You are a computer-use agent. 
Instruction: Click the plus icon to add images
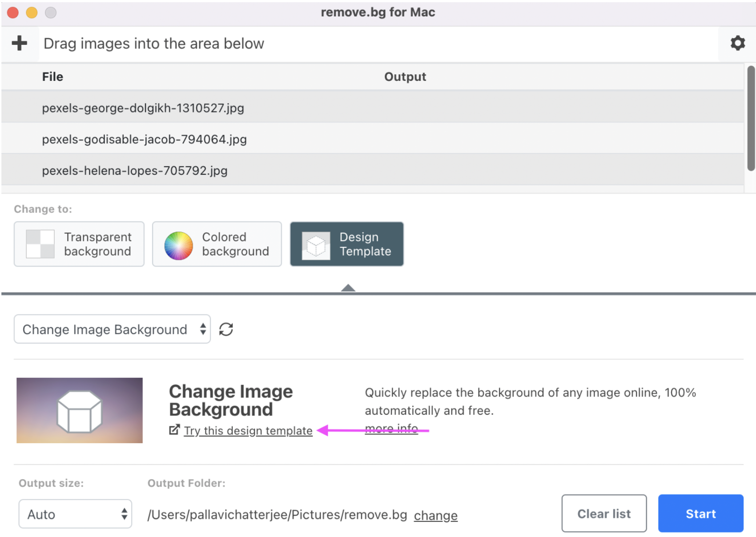20,43
